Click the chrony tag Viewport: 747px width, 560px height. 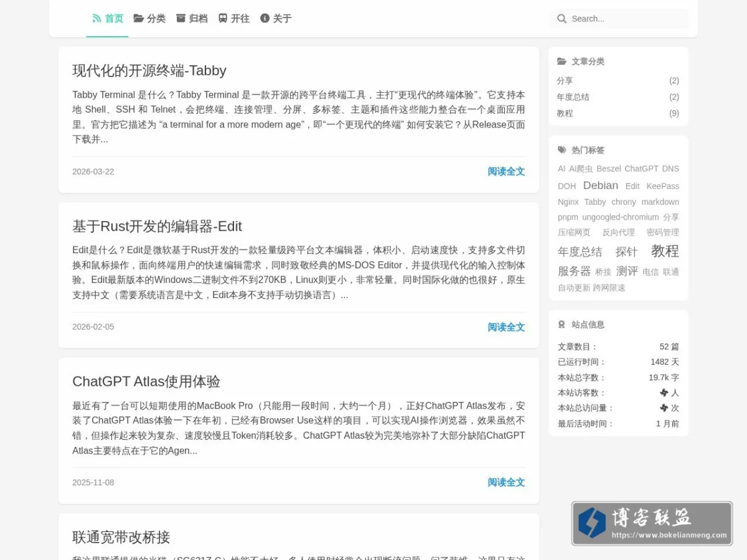tap(624, 202)
